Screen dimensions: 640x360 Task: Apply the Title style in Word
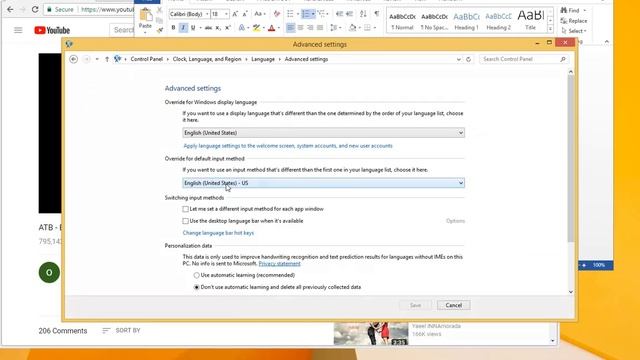(x=531, y=20)
